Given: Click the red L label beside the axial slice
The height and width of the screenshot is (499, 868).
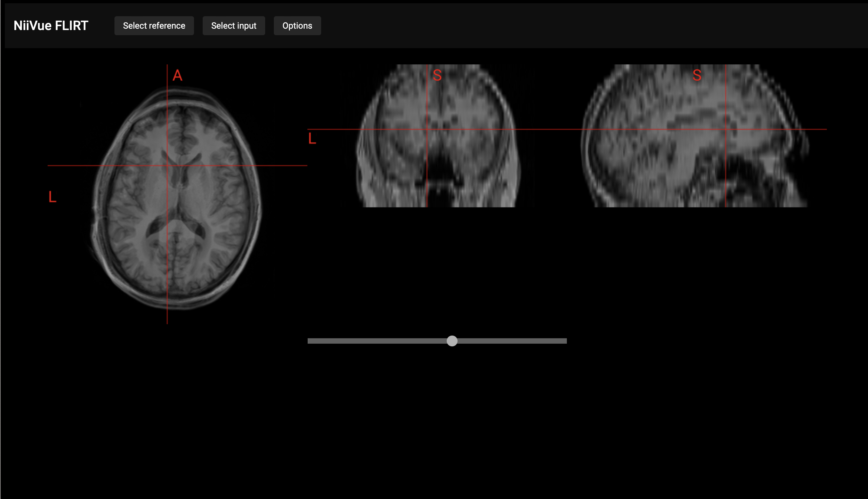Looking at the screenshot, I should click(52, 197).
